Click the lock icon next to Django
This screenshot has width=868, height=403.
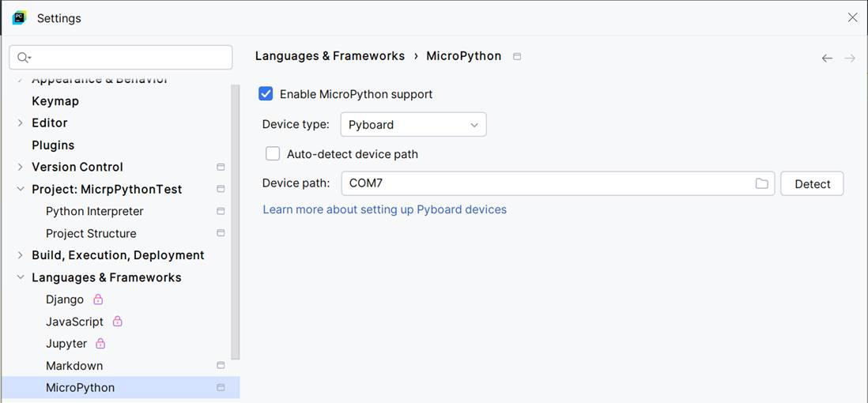pyautogui.click(x=98, y=299)
